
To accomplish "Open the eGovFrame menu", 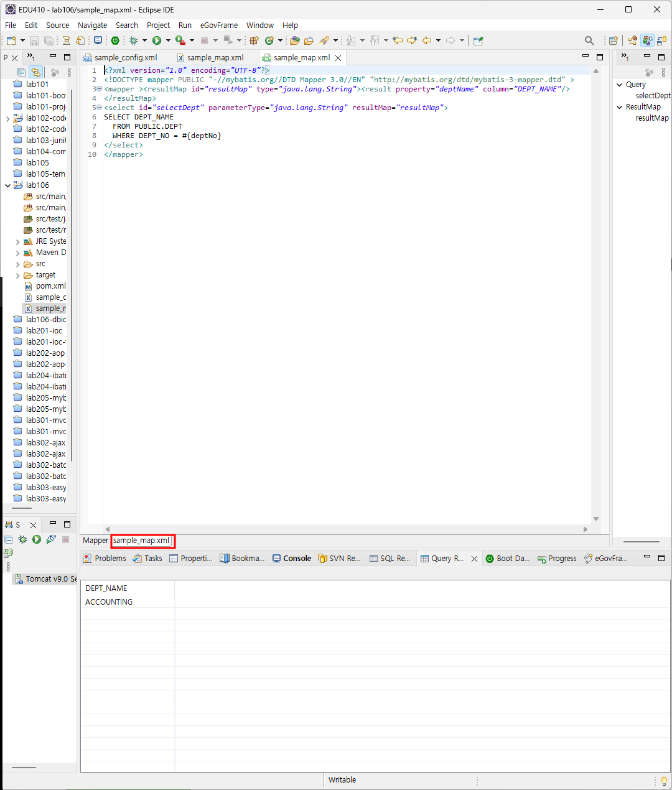I will (219, 26).
